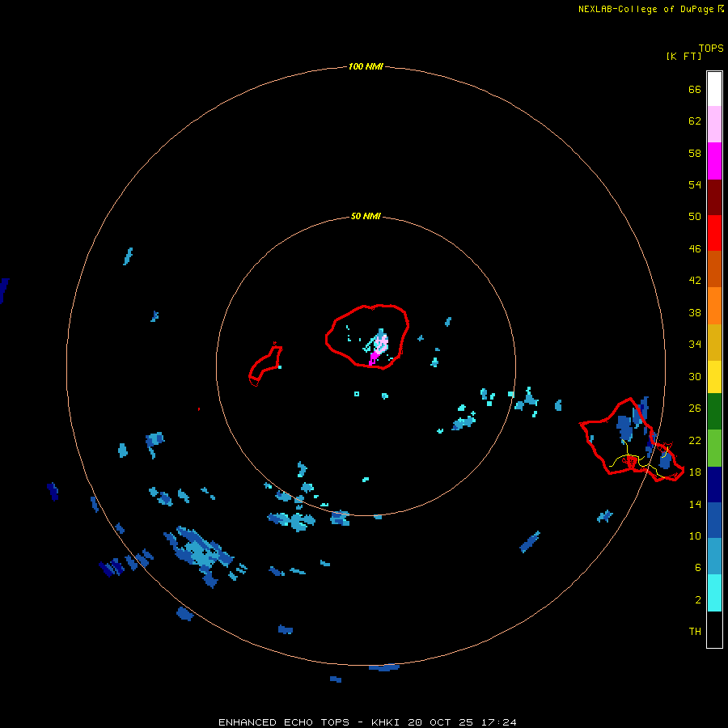Pick the dark maroon legend swatch

[x=714, y=197]
